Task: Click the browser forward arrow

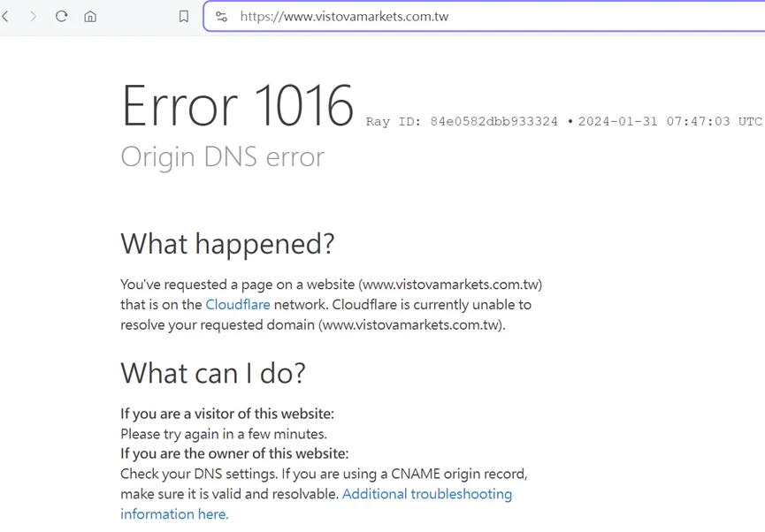Action: [x=34, y=17]
